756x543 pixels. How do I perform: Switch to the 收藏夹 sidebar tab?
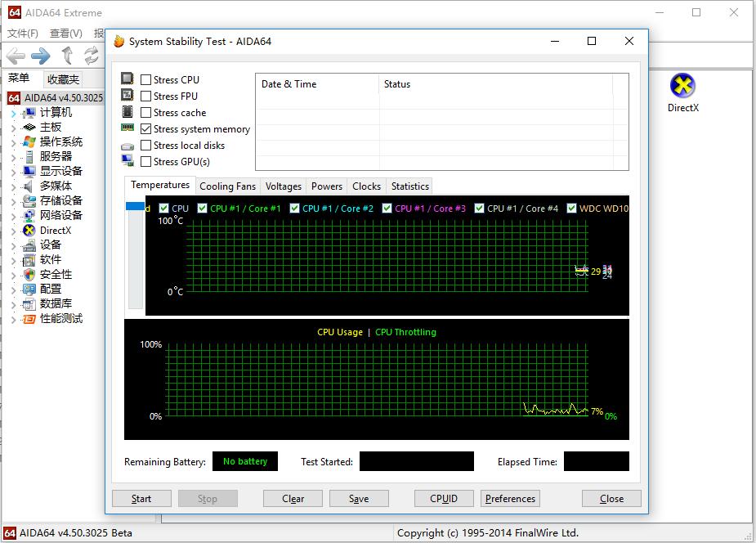tap(63, 79)
